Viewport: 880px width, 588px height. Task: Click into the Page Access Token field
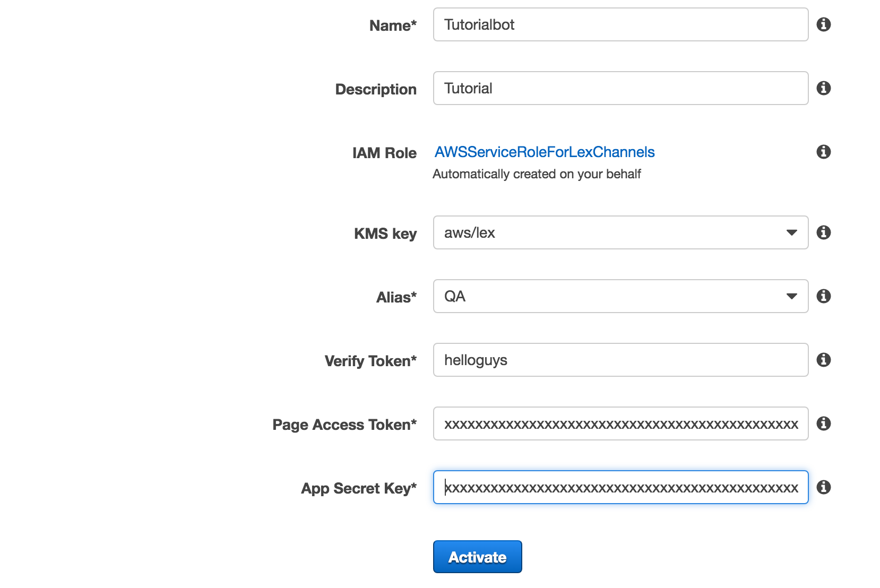click(x=620, y=423)
